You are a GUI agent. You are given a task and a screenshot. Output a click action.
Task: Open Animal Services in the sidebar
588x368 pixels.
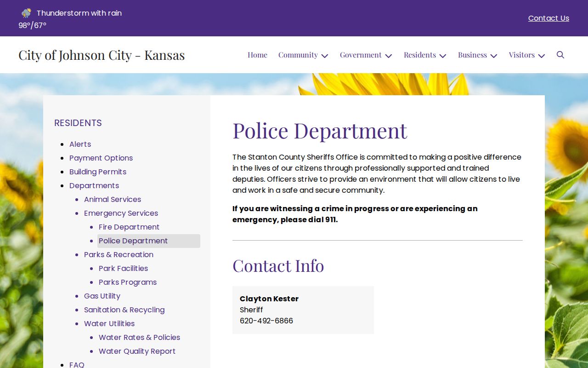click(x=113, y=199)
